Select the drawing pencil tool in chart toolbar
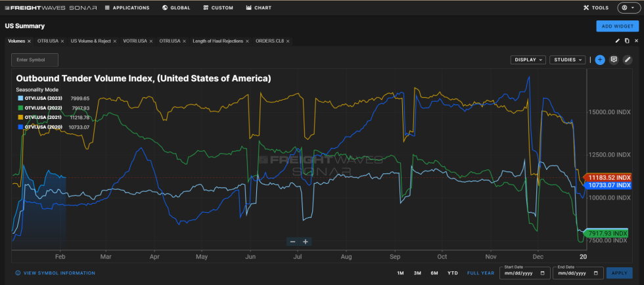 [x=628, y=60]
